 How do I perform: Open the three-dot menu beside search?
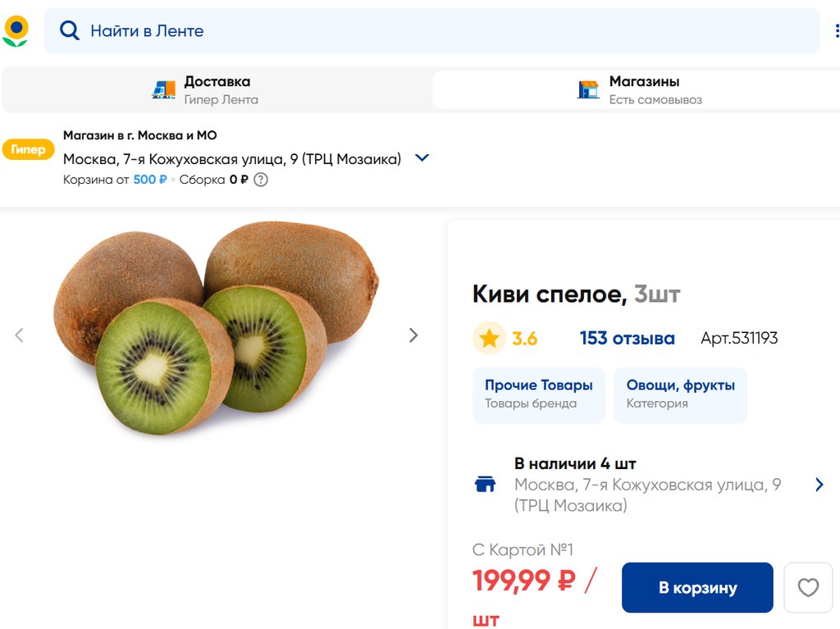[x=836, y=31]
